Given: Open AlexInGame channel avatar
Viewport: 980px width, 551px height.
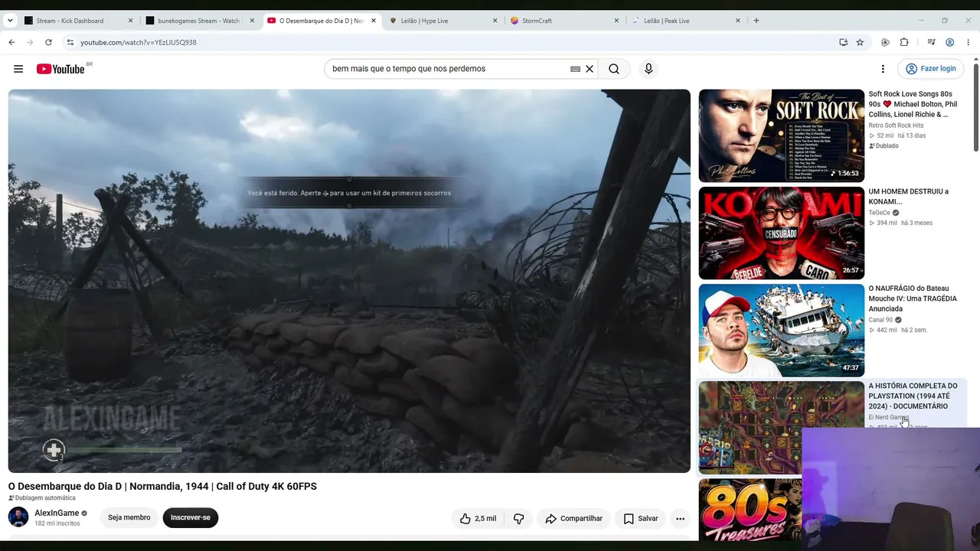Looking at the screenshot, I should [18, 517].
